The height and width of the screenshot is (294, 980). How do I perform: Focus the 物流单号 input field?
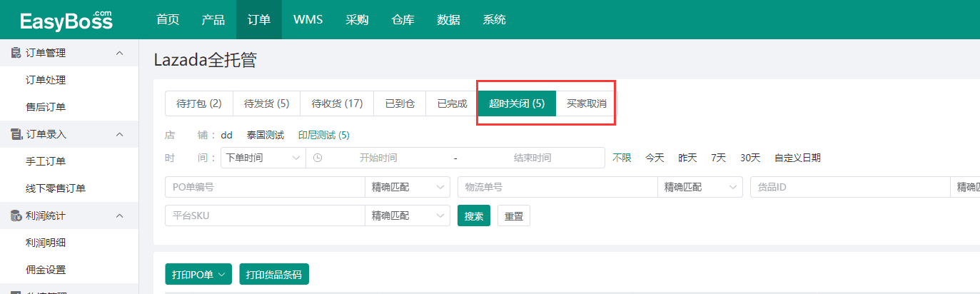pyautogui.click(x=557, y=187)
